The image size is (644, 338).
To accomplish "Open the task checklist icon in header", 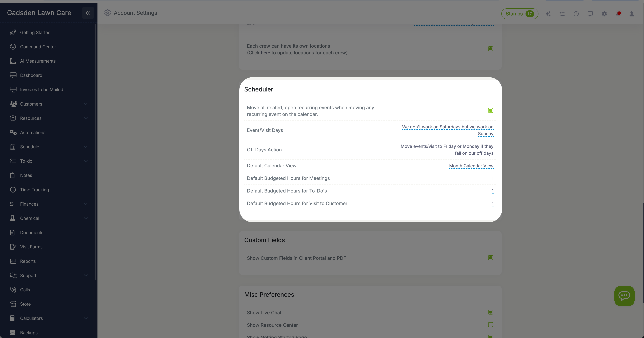I will tap(562, 14).
